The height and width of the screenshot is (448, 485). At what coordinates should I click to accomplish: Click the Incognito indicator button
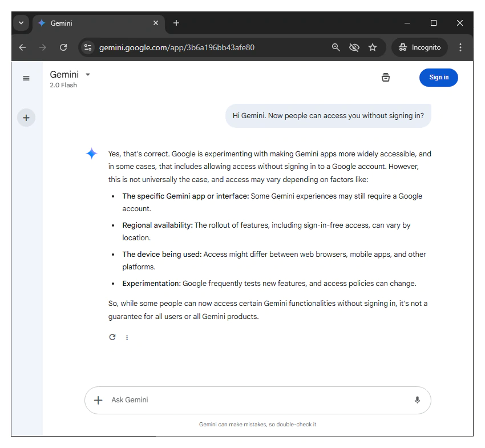[420, 47]
